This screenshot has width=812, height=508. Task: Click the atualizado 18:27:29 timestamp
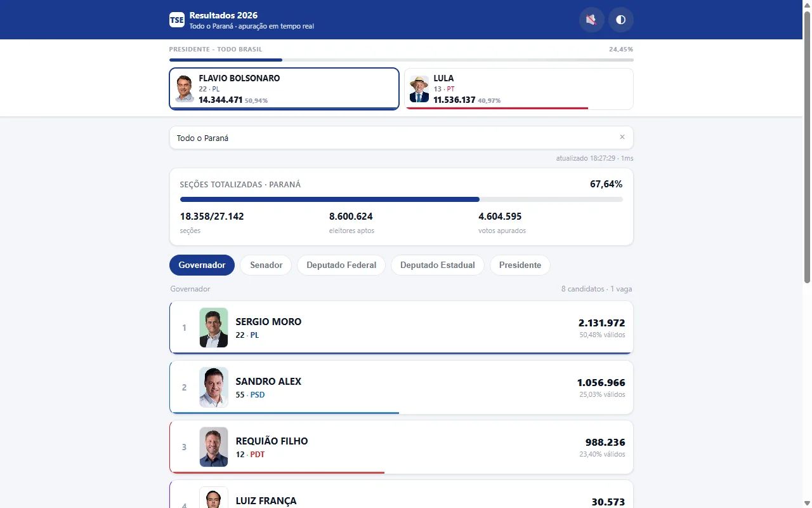tap(594, 158)
